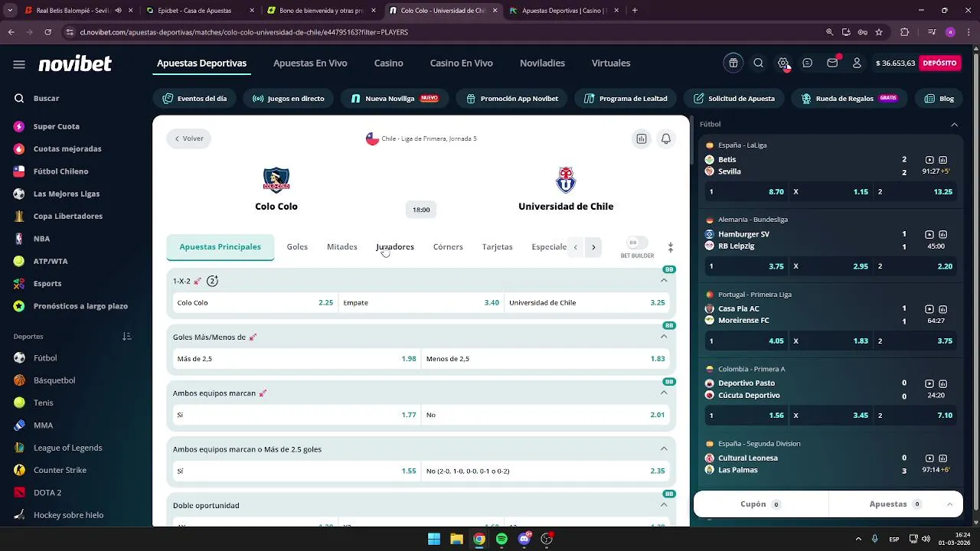Select the Apuestas Principales tab
This screenshot has height=551, width=980.
pyautogui.click(x=220, y=247)
